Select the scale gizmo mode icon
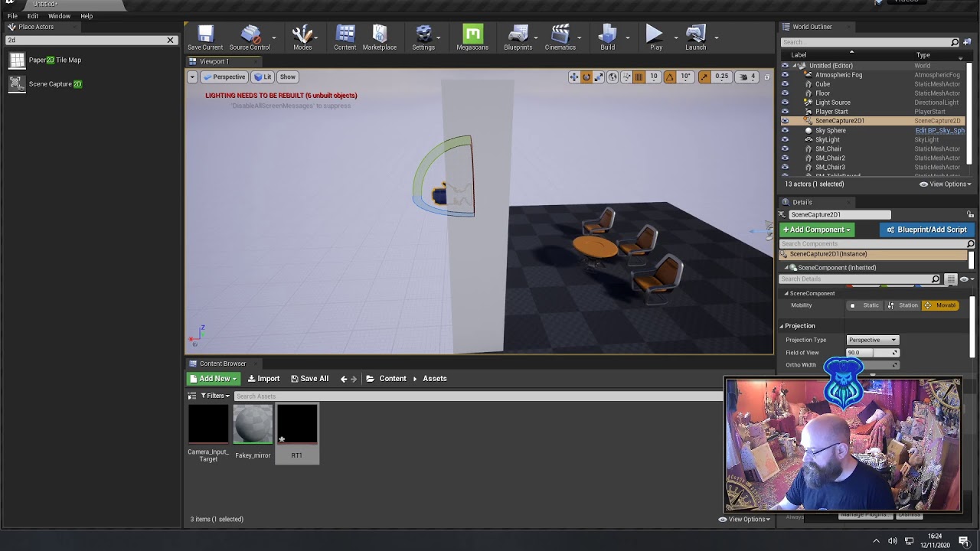Viewport: 980px width, 551px height. point(599,77)
